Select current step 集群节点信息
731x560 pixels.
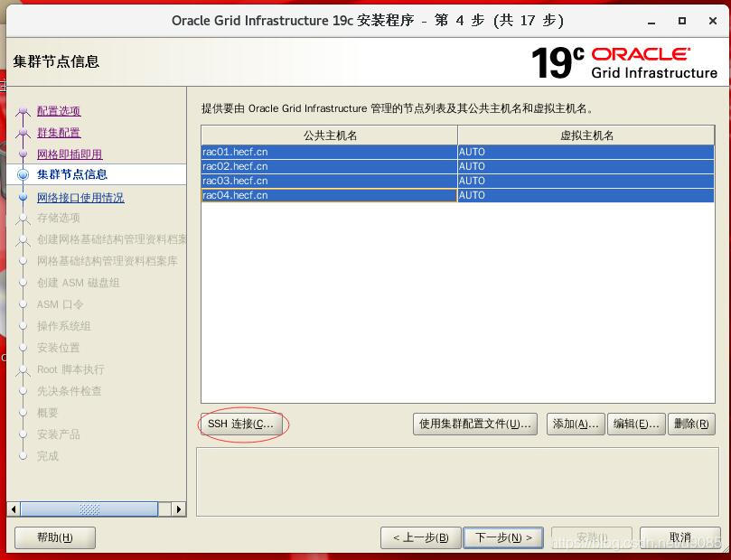[72, 174]
